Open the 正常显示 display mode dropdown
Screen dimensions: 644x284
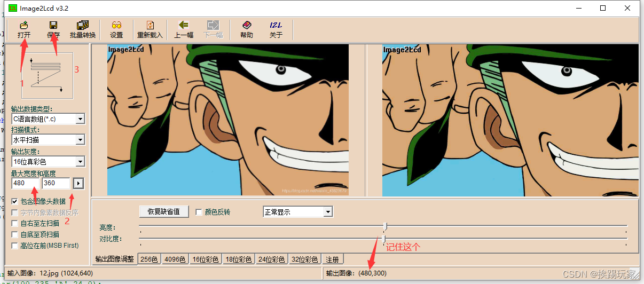328,212
